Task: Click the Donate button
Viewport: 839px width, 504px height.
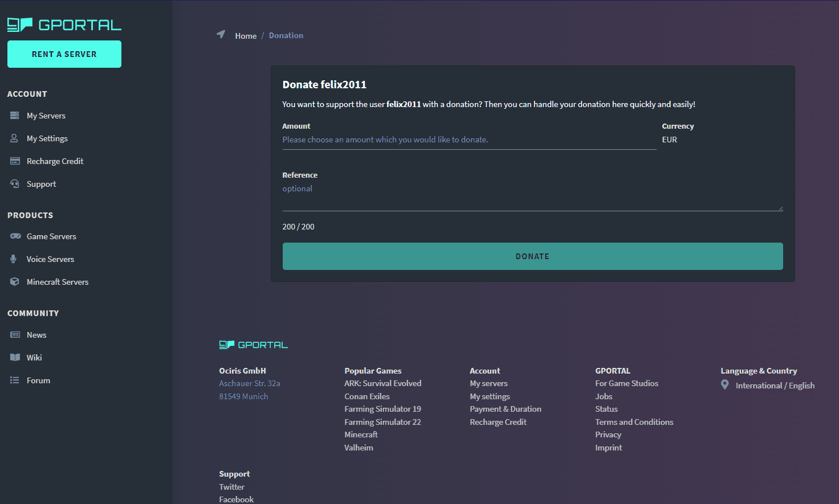Action: 533,256
